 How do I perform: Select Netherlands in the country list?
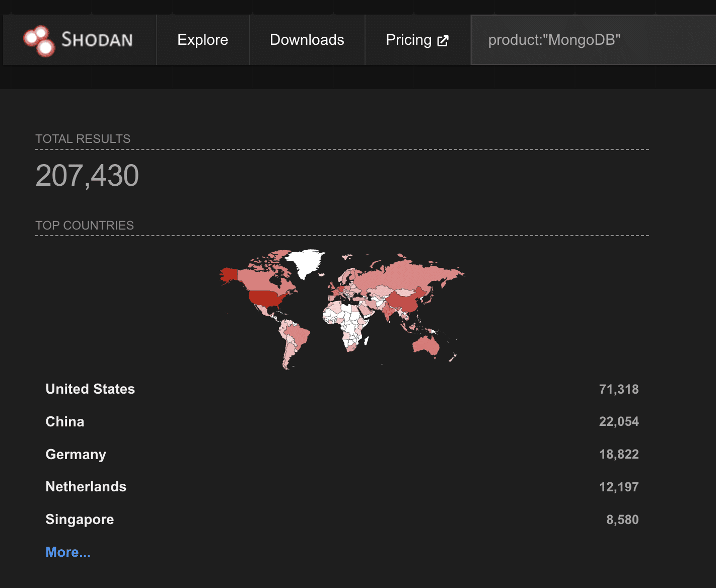[x=86, y=487]
